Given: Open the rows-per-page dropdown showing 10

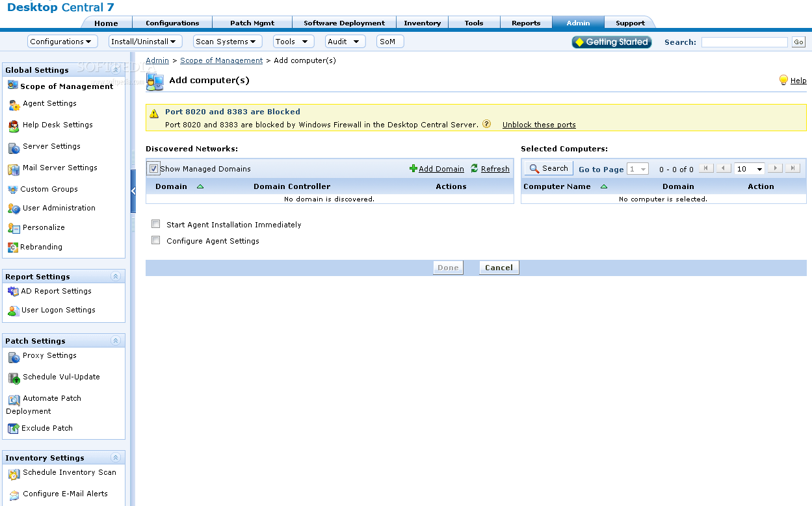Looking at the screenshot, I should tap(750, 169).
